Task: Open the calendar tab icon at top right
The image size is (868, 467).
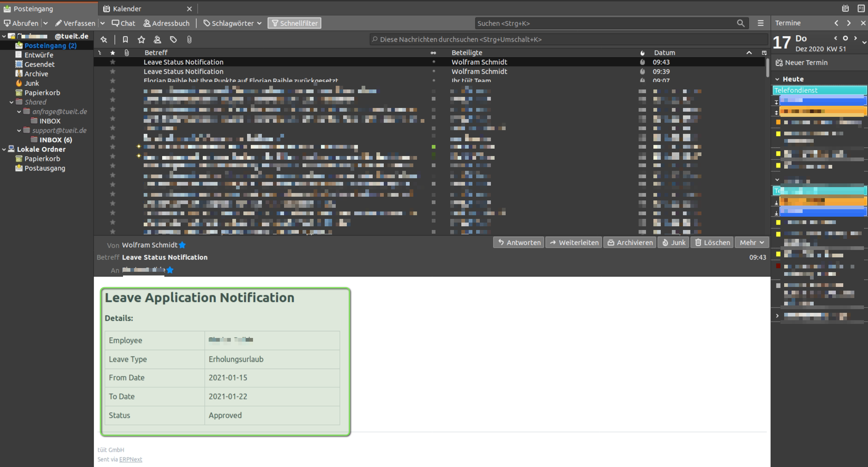Action: point(845,8)
